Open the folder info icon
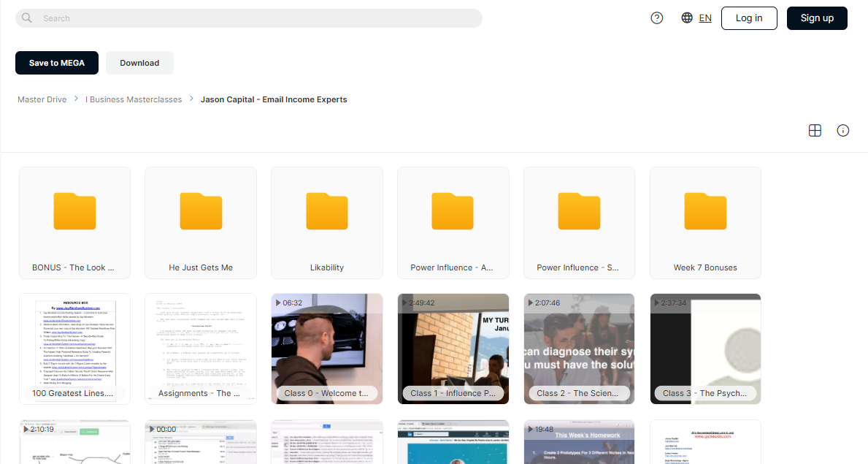 click(x=843, y=130)
